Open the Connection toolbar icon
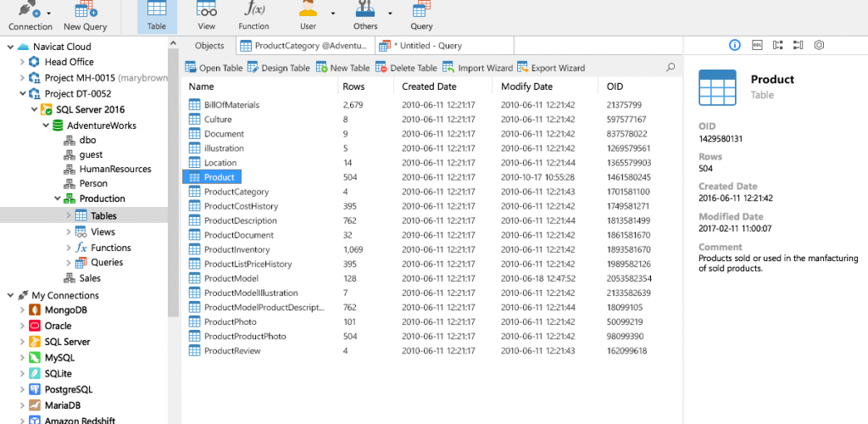The image size is (868, 424). coord(29,10)
